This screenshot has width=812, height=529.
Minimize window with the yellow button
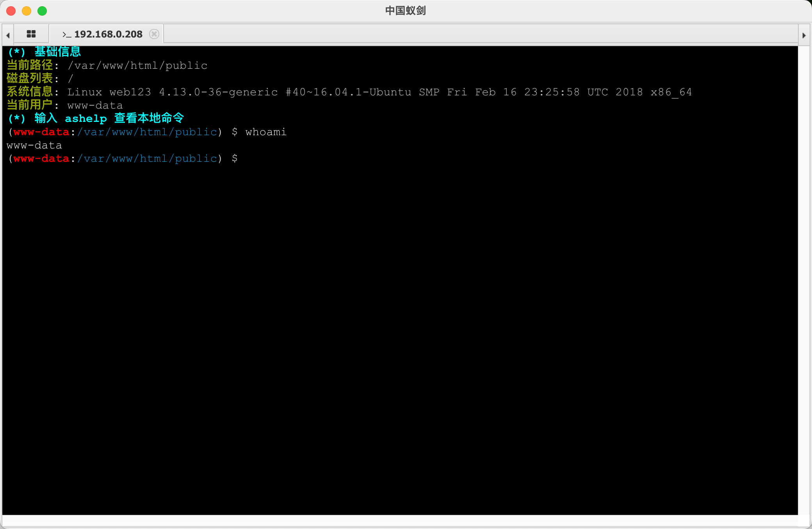27,11
